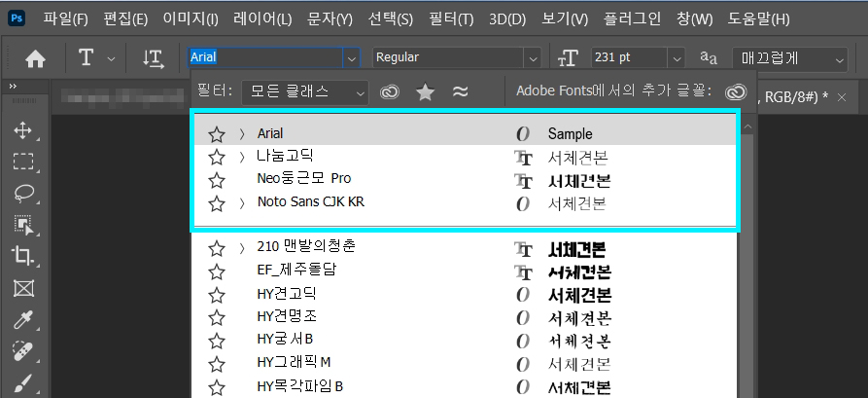
Task: Open the 문자(Y) menu
Action: pos(330,19)
